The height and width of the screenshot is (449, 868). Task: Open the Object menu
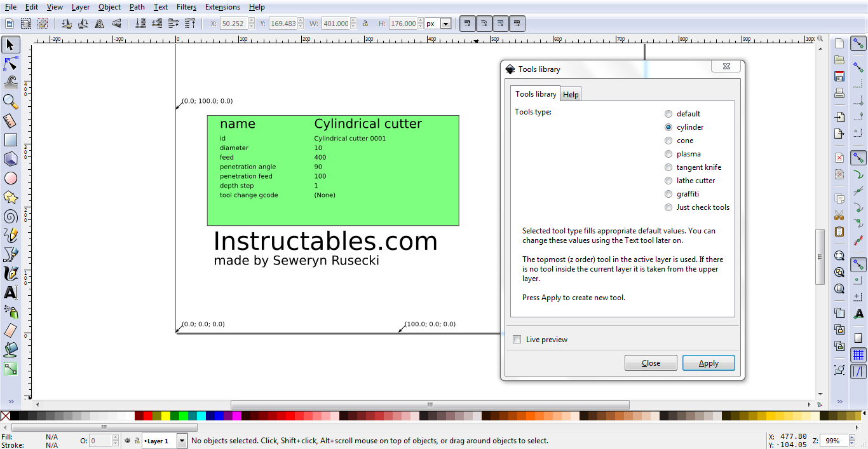click(109, 7)
